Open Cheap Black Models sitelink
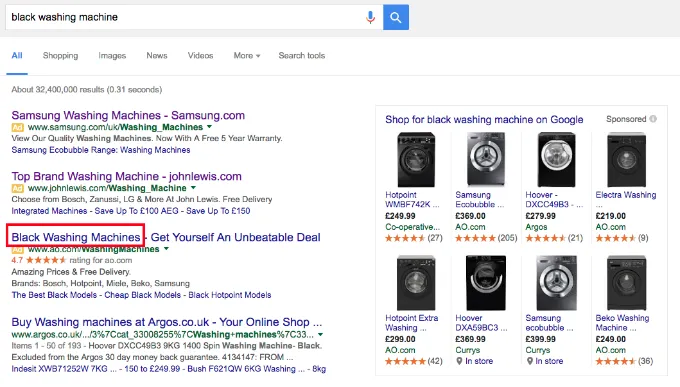Viewport: 680px width, 387px height. (x=143, y=295)
